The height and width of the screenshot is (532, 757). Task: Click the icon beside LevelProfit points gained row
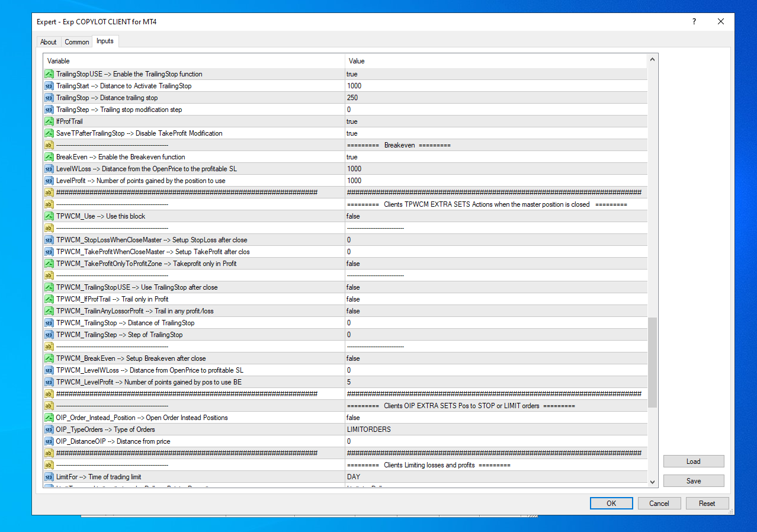point(49,181)
